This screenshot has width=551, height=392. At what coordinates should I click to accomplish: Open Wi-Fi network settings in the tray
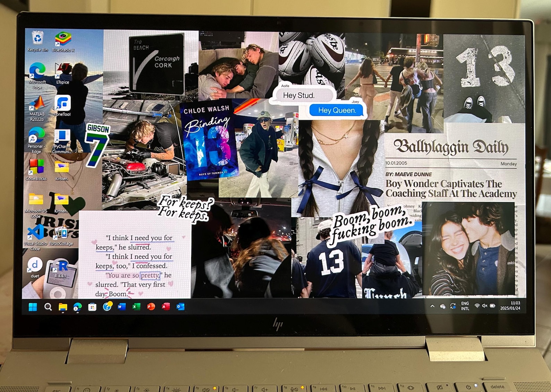[477, 306]
